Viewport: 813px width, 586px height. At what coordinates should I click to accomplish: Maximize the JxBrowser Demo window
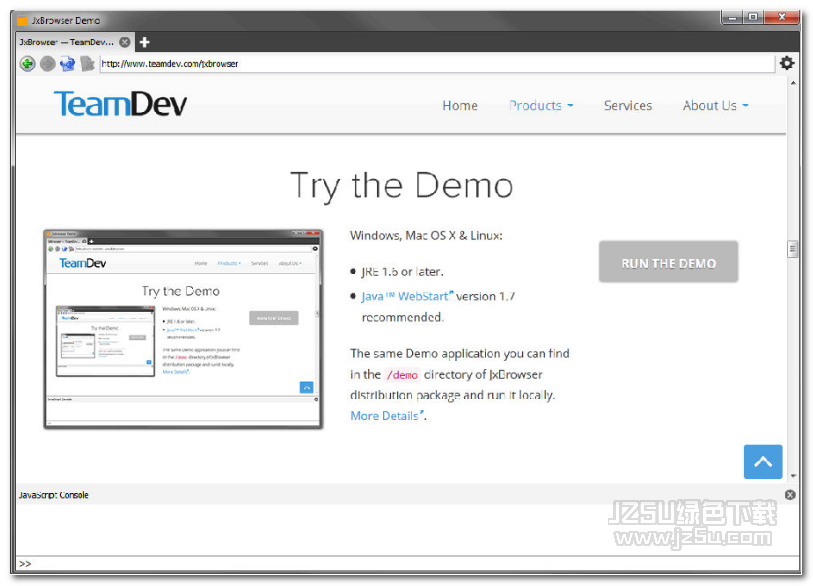(753, 18)
